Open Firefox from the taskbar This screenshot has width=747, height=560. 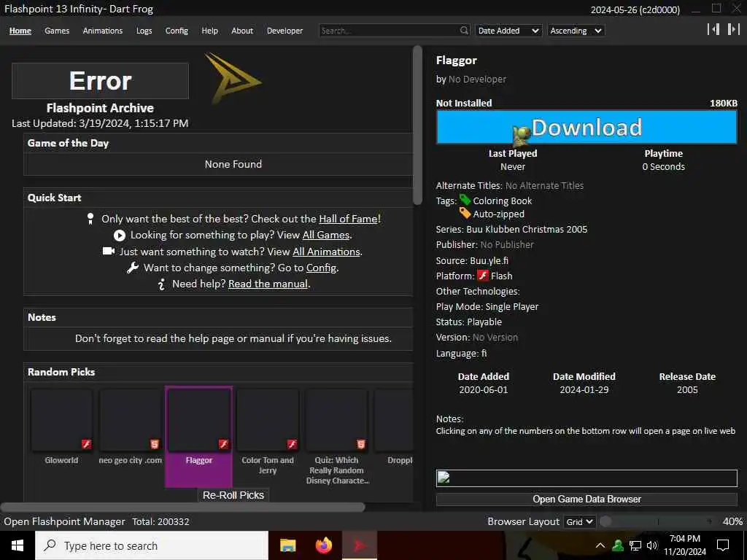point(324,545)
